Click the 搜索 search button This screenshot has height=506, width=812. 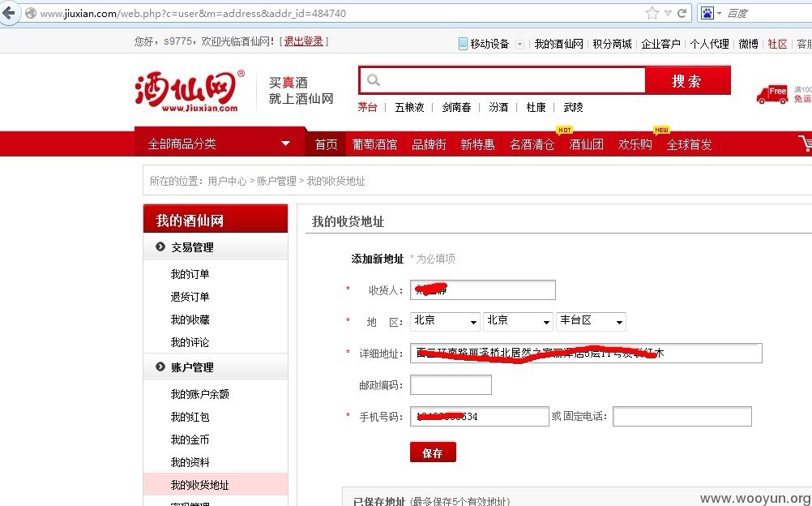point(688,80)
